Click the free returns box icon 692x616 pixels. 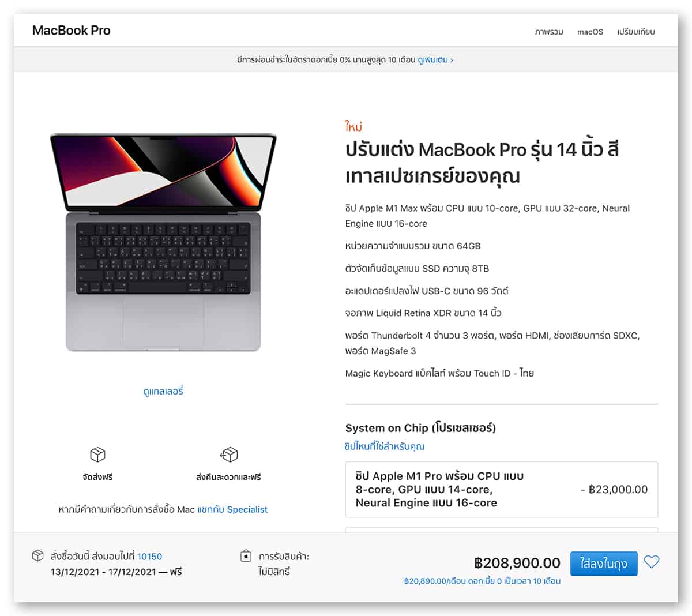(229, 455)
